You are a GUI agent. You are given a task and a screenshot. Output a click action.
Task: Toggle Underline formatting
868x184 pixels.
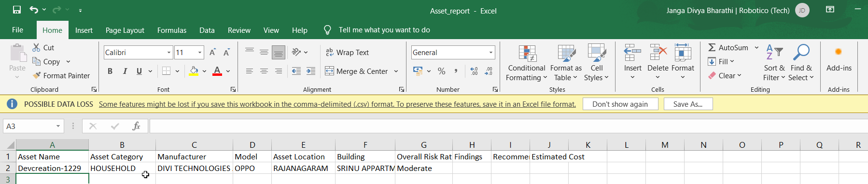[x=139, y=71]
